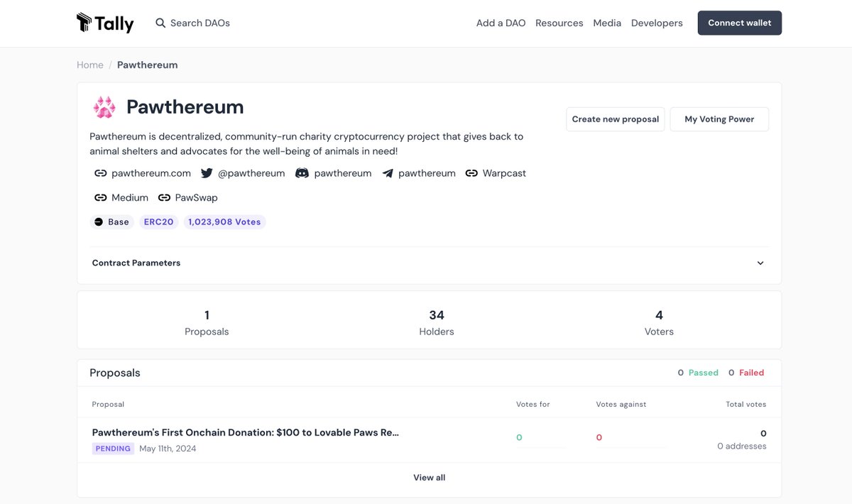Viewport: 852px width, 504px height.
Task: Click the Failed count label
Action: click(x=752, y=373)
